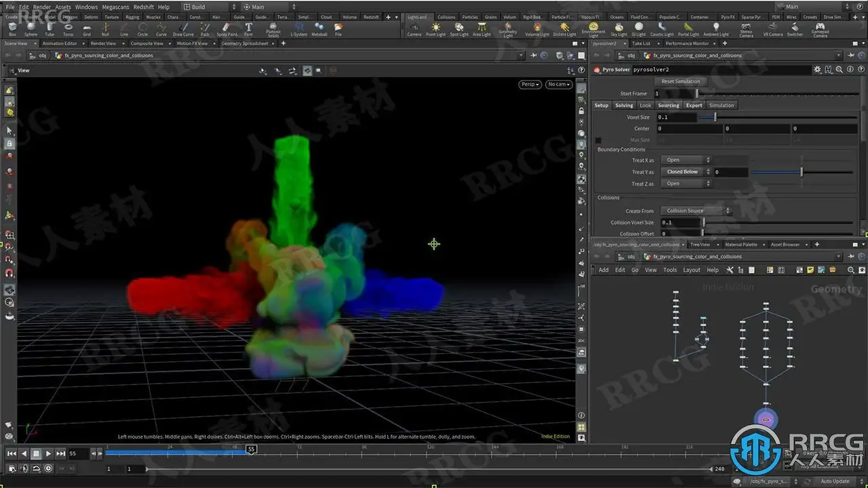Stop playback in the playbar
The width and height of the screenshot is (868, 488).
point(37,453)
